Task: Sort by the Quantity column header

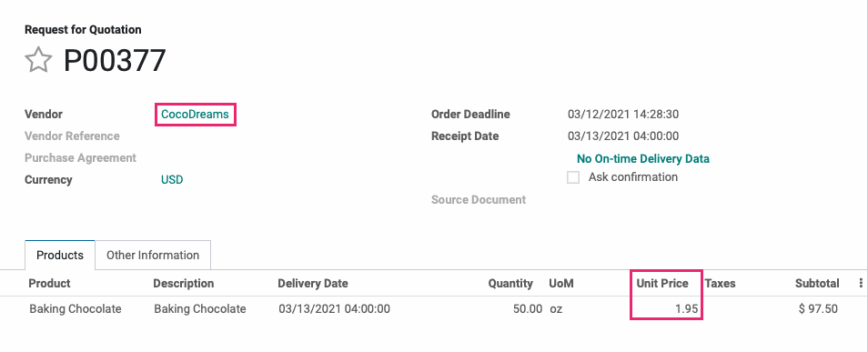Action: click(x=510, y=284)
